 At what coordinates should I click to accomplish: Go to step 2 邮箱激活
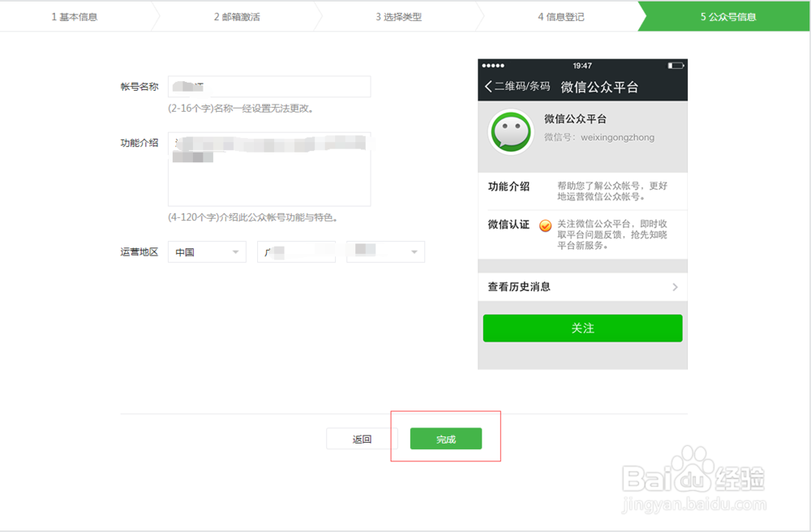click(x=237, y=16)
